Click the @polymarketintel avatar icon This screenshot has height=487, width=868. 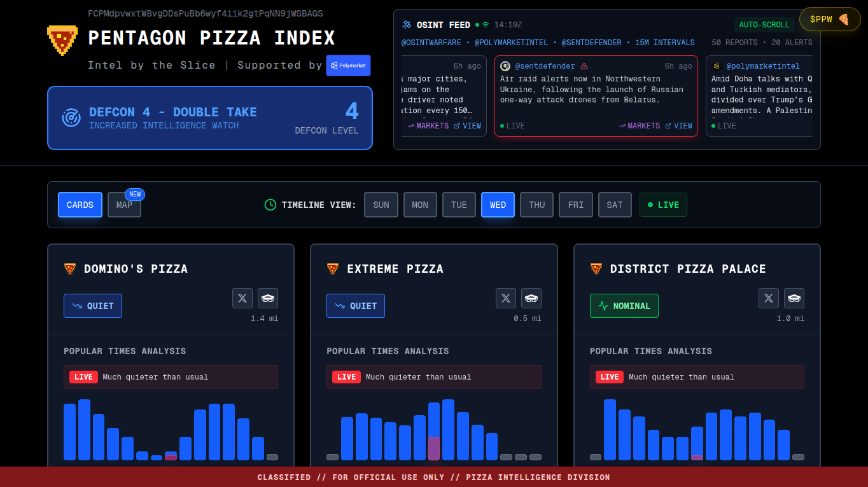pos(717,66)
